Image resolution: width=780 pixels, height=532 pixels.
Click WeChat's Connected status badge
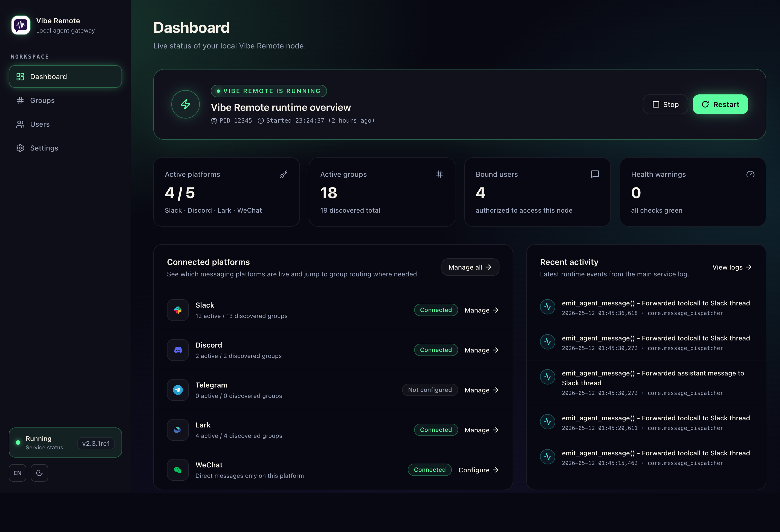[x=430, y=470]
